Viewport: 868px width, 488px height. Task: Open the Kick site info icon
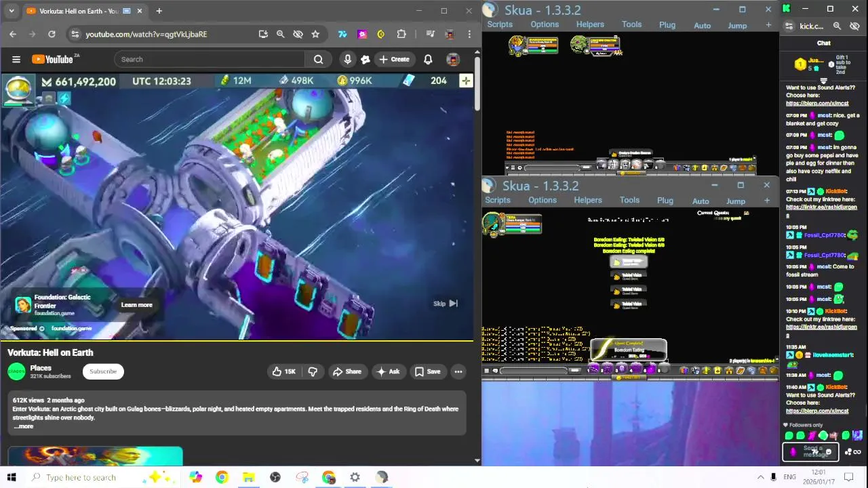point(789,26)
